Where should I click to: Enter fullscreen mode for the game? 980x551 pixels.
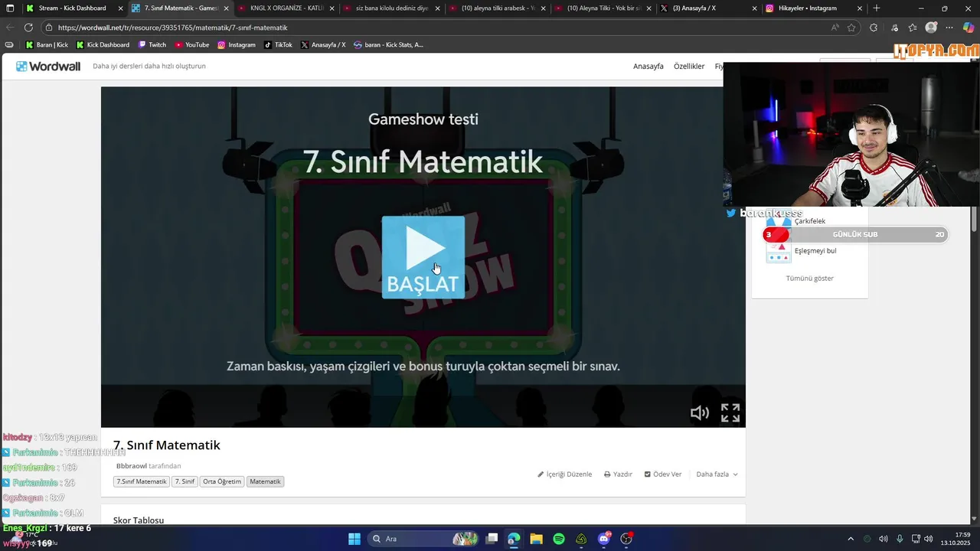[730, 413]
